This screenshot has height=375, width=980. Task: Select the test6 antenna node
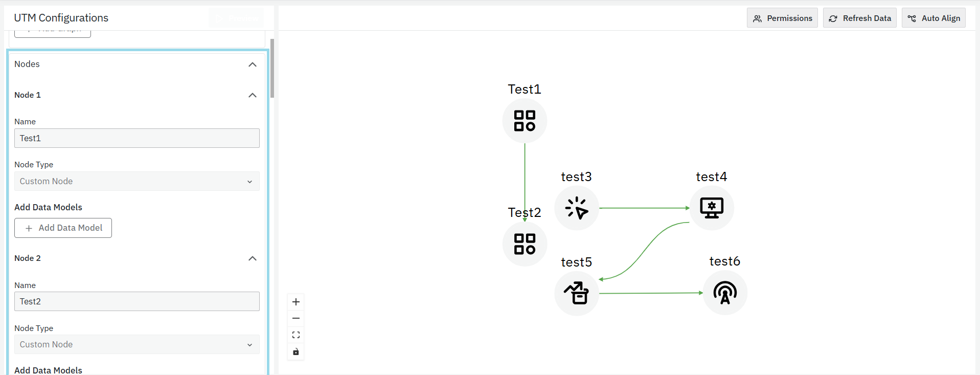pyautogui.click(x=725, y=293)
